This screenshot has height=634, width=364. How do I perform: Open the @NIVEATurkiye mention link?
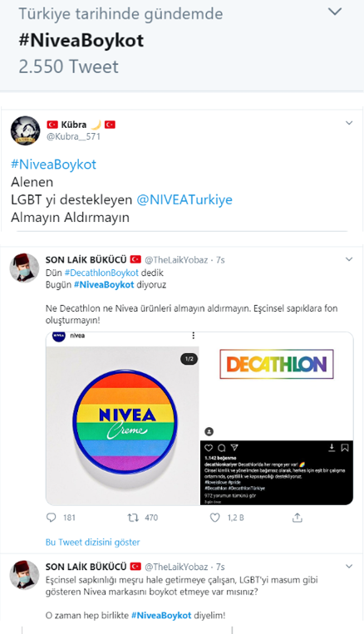tap(184, 199)
